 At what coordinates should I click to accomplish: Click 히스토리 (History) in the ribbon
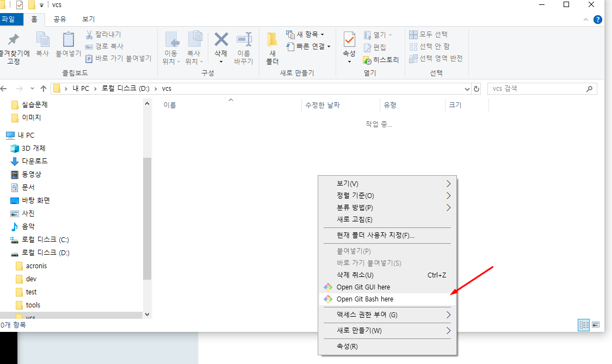381,60
